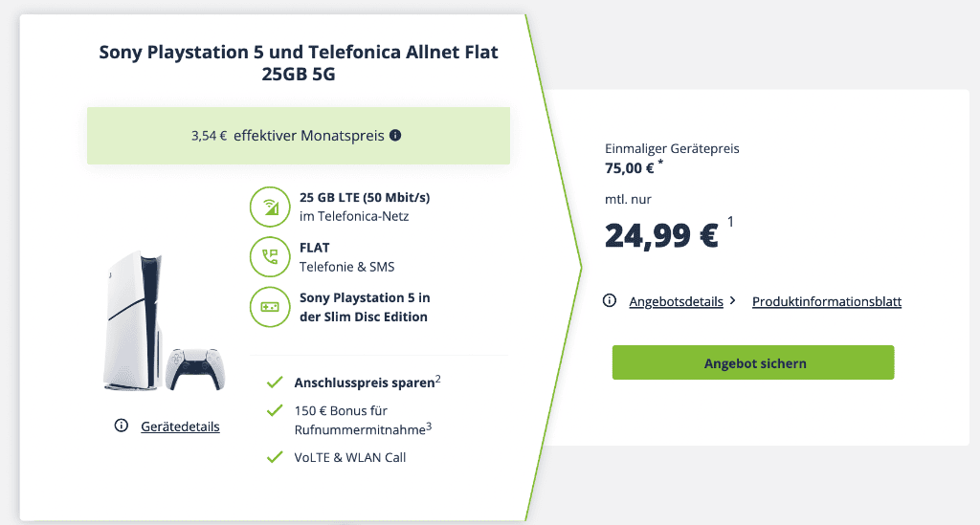
Task: Click the info icon next to Gerätedetails
Action: [x=122, y=426]
